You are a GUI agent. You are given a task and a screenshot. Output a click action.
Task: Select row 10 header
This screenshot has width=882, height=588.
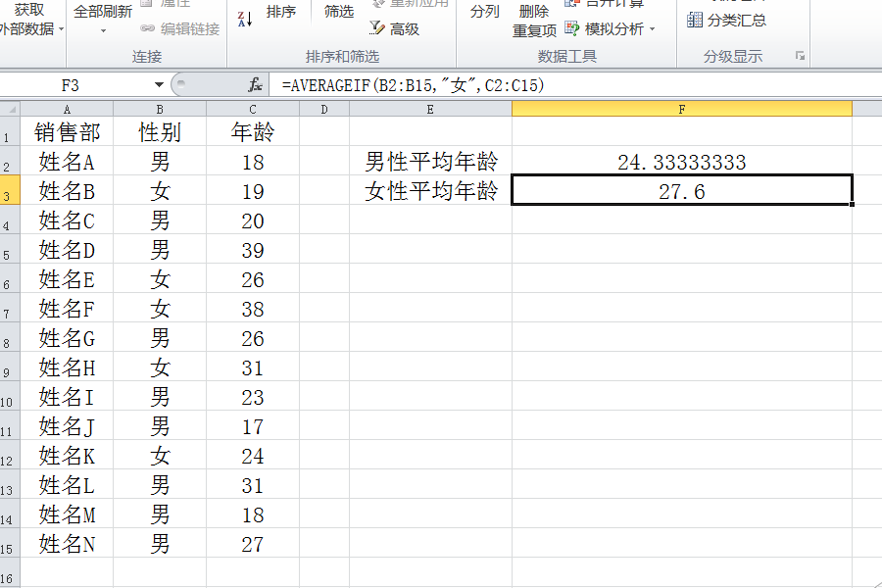point(10,396)
